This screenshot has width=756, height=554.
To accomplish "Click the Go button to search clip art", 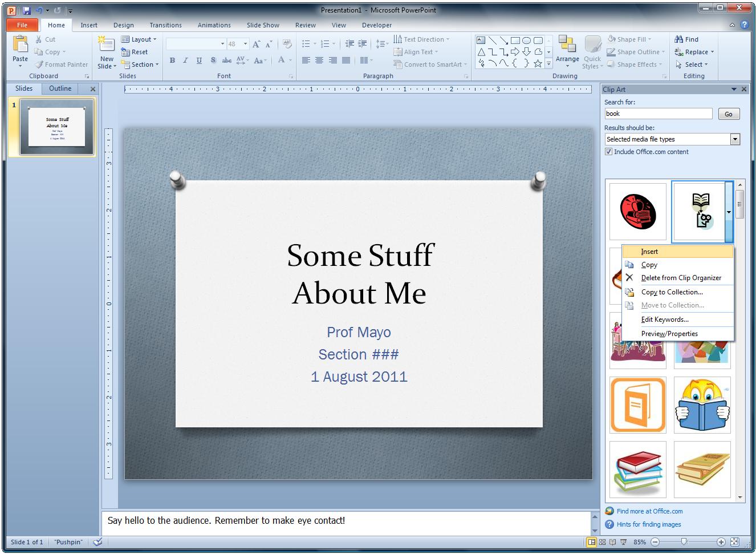I will click(729, 114).
